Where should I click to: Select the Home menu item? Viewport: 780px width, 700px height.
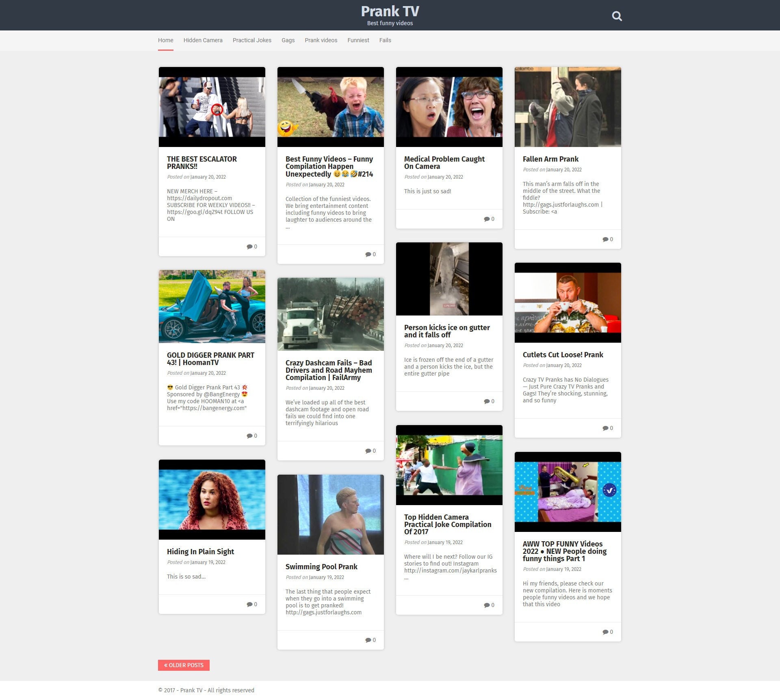(x=166, y=40)
